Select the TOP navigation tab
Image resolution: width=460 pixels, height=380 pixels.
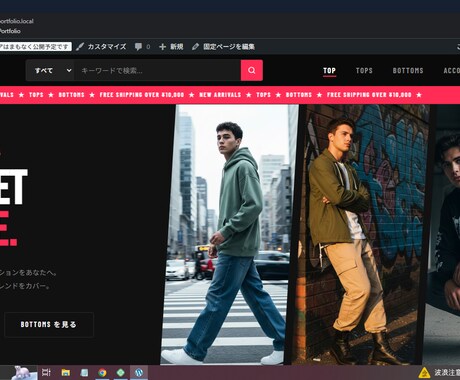point(329,71)
